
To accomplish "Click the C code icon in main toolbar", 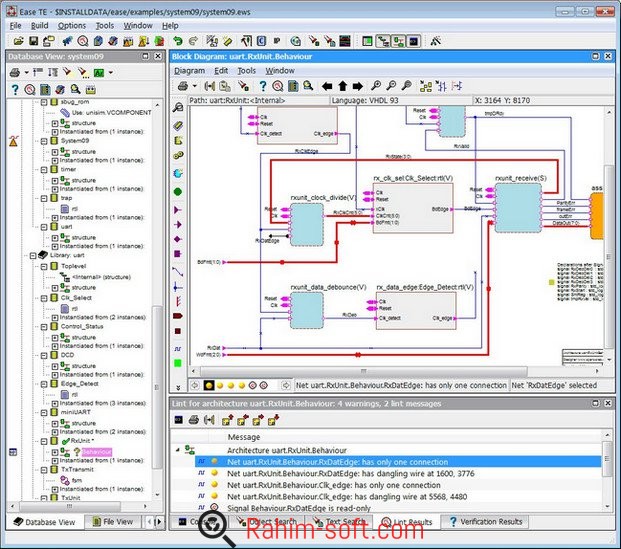I will click(x=261, y=41).
